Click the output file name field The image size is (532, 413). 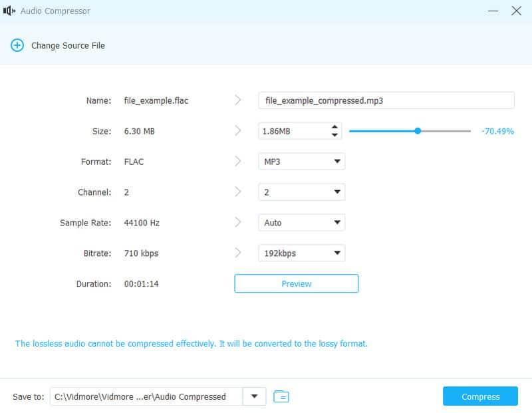pos(386,100)
